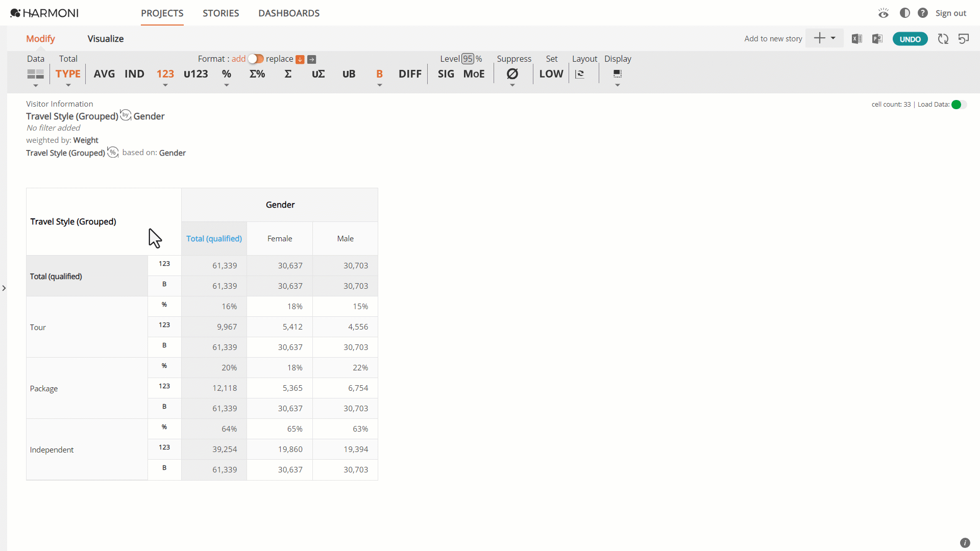The image size is (980, 551).
Task: Click the gray right-arrow format icon
Action: tap(312, 60)
